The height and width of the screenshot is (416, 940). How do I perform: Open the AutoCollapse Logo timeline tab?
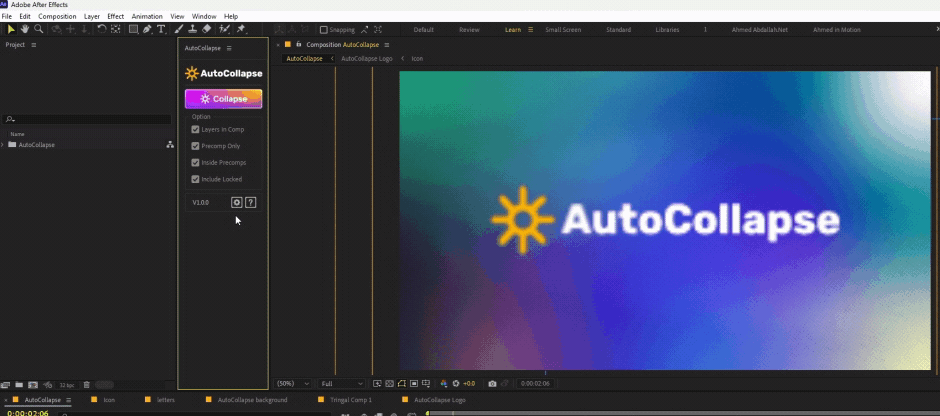point(439,400)
